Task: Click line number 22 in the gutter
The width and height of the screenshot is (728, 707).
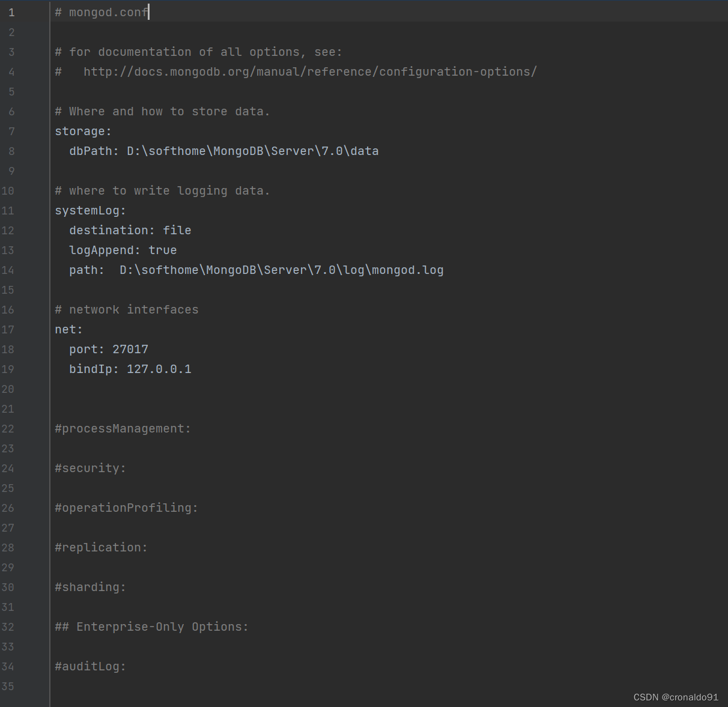Action: [8, 429]
